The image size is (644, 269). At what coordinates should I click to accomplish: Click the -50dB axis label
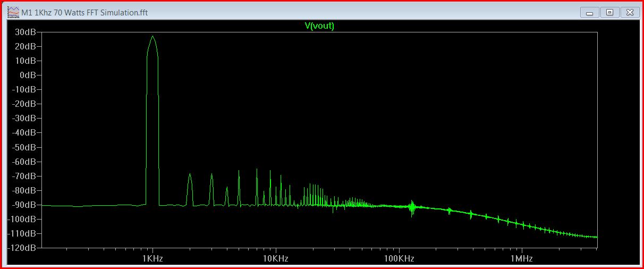point(24,147)
